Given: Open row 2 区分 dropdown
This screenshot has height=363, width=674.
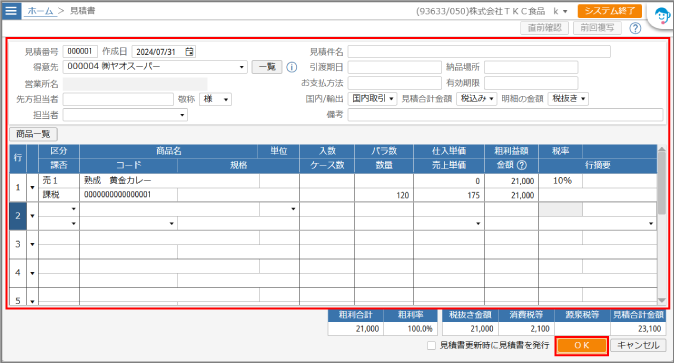Looking at the screenshot, I should 74,209.
